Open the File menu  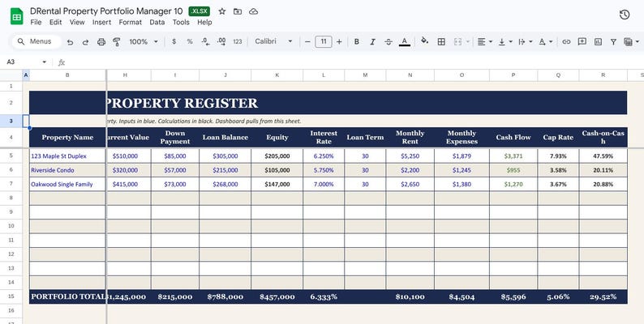coord(36,22)
